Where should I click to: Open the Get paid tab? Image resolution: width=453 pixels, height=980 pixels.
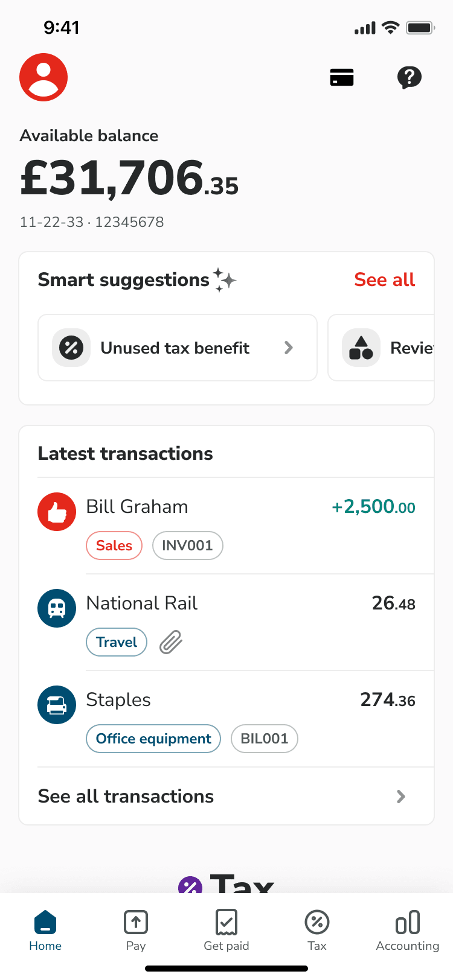[x=226, y=931]
